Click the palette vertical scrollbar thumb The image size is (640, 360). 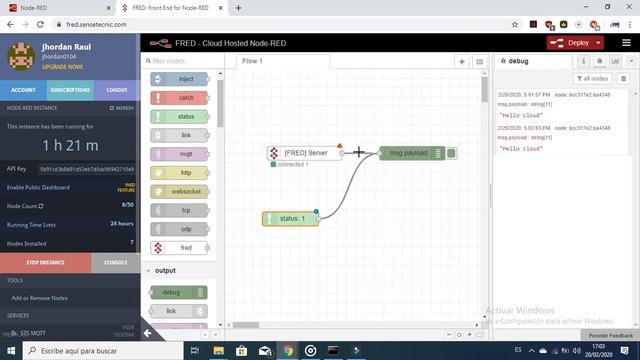220,103
